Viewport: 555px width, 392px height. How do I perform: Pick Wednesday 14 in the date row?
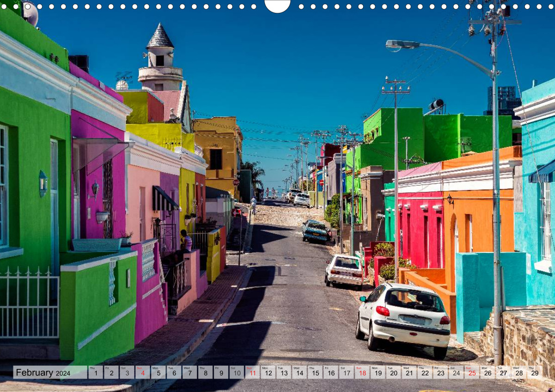[x=300, y=373]
